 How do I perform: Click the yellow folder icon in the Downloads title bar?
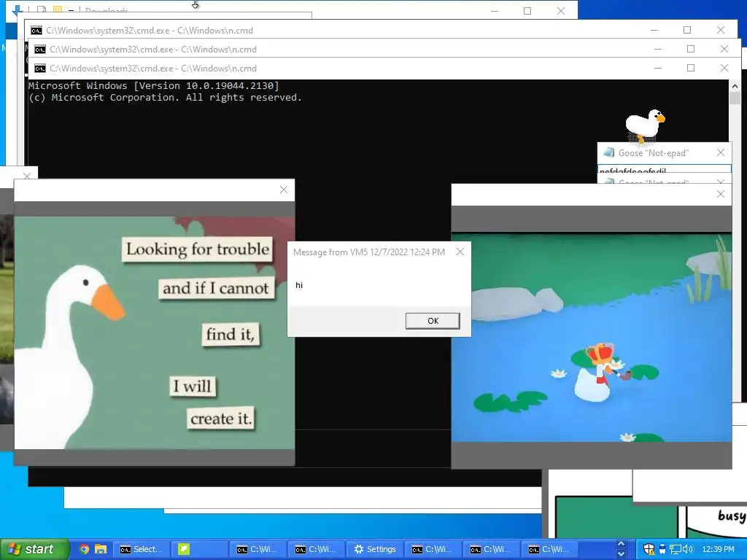(x=58, y=9)
